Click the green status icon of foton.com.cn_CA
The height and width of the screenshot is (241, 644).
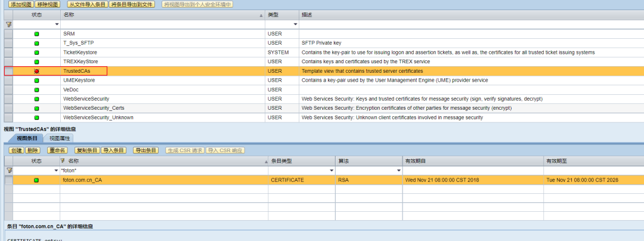coord(36,180)
